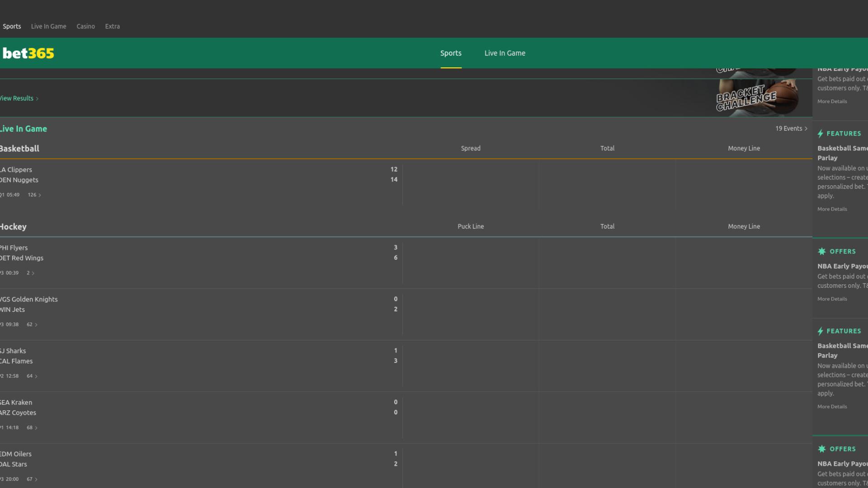Image resolution: width=868 pixels, height=488 pixels.
Task: Open More Details under top NBA Early Payout
Action: click(832, 102)
